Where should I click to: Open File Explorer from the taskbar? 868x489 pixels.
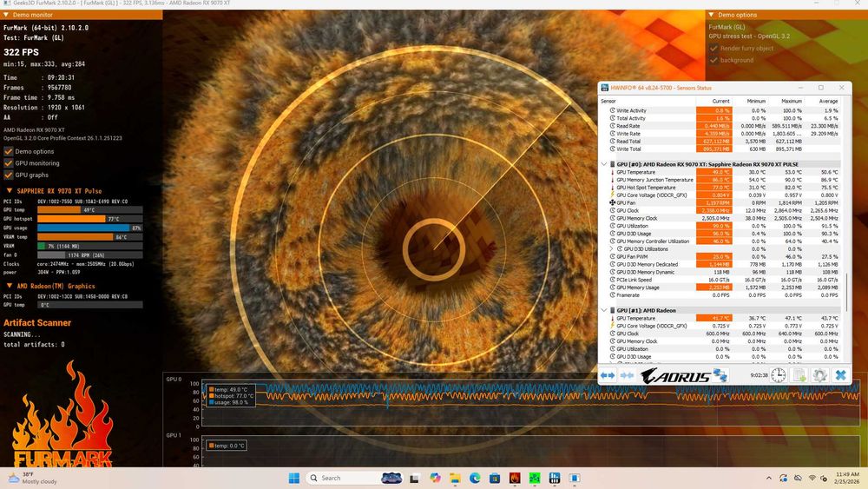pyautogui.click(x=455, y=478)
